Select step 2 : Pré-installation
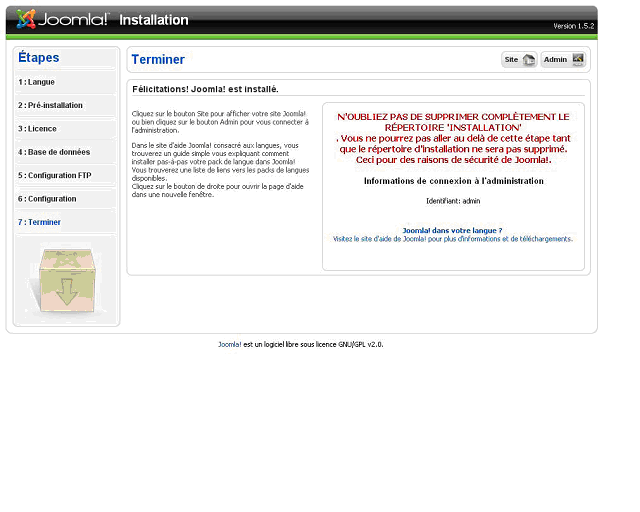Screen dimensions: 640x512 point(50,105)
